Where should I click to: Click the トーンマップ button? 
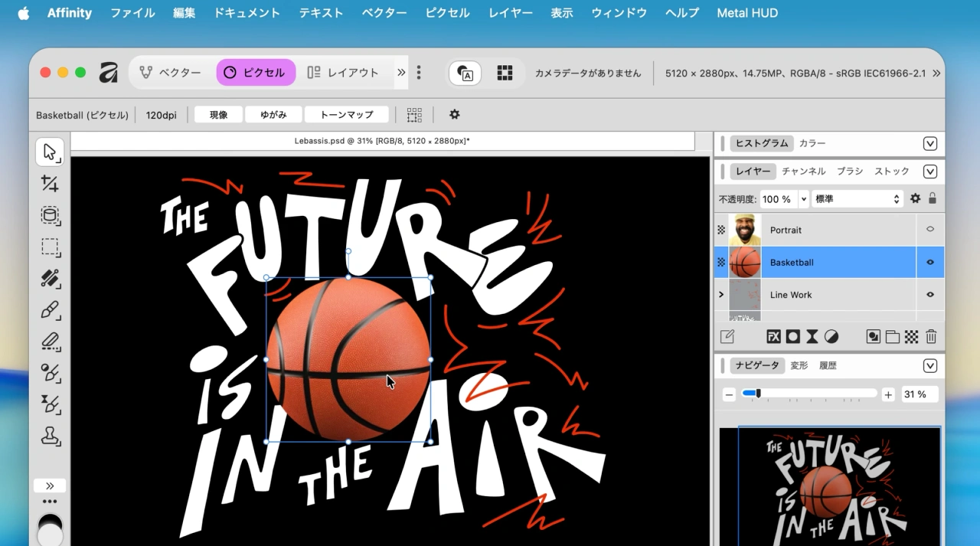click(346, 114)
